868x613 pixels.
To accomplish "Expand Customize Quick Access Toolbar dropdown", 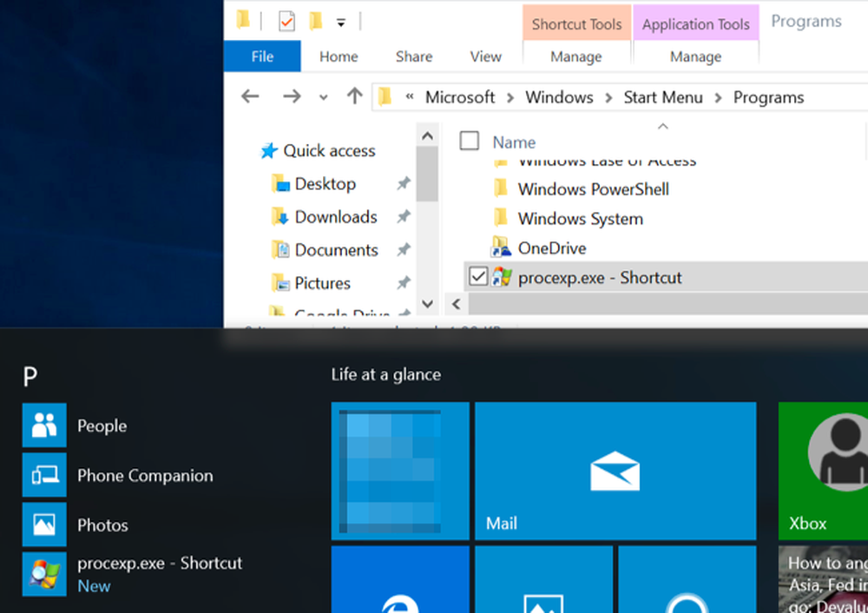I will [341, 23].
